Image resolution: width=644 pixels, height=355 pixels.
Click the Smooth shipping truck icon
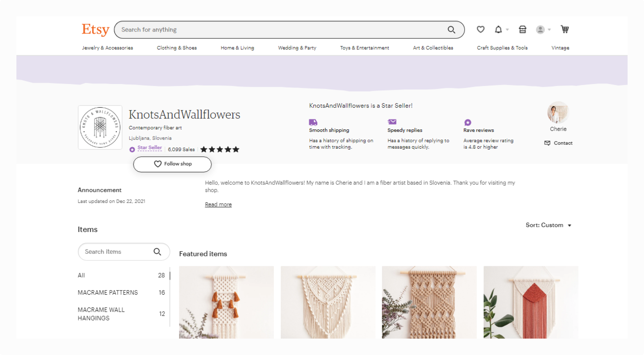(313, 122)
